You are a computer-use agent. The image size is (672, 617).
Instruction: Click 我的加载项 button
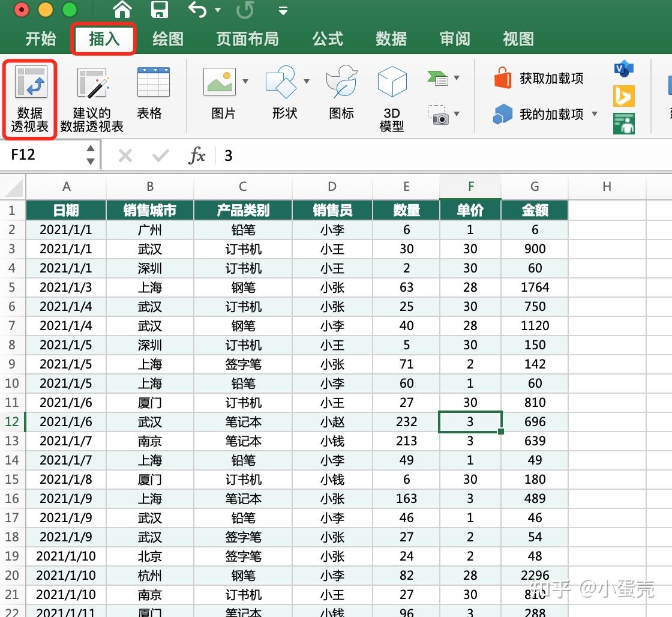[538, 114]
